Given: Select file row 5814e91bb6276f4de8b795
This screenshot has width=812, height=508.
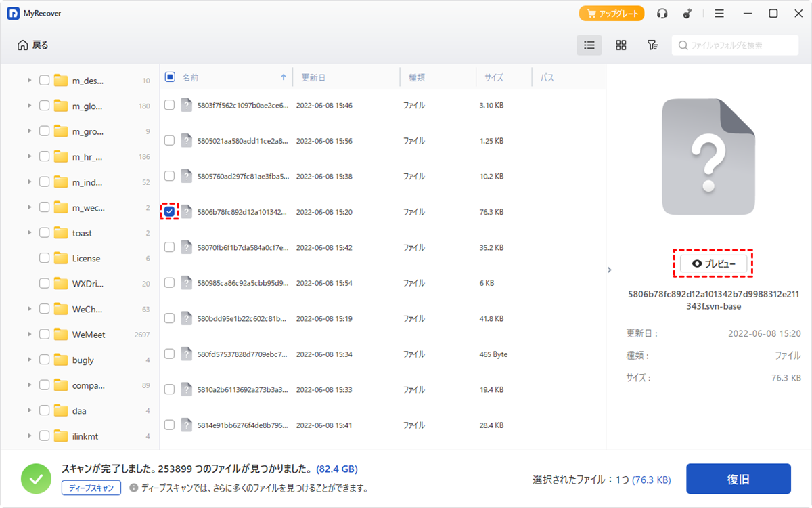Looking at the screenshot, I should coord(383,425).
